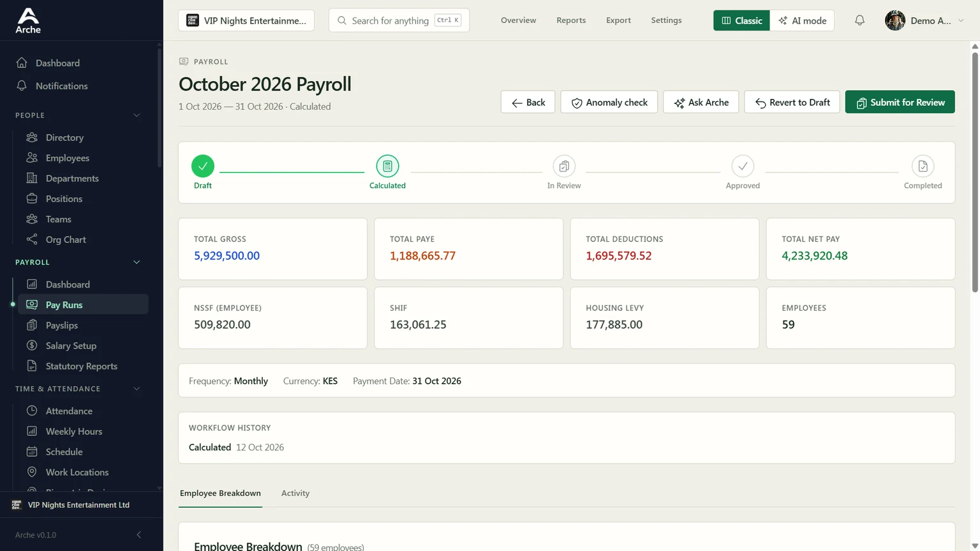Open Employees in the sidebar
980x551 pixels.
tap(83, 158)
